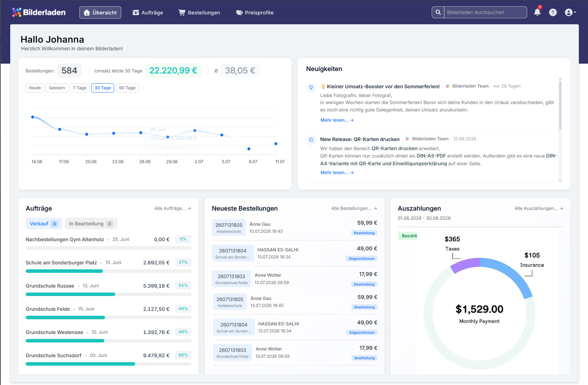Screen dimensions: 588x385
Task: Click the 38,05 € average value
Action: (x=240, y=71)
